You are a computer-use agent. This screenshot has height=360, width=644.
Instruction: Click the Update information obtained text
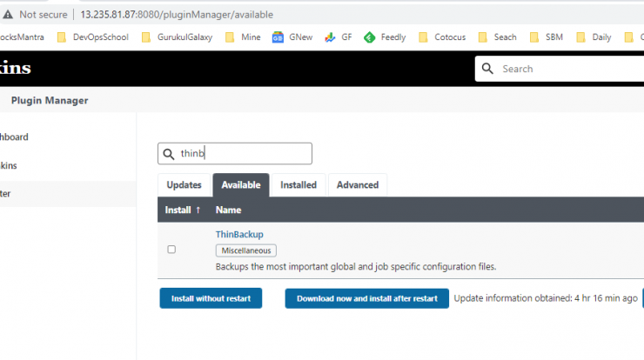(546, 298)
